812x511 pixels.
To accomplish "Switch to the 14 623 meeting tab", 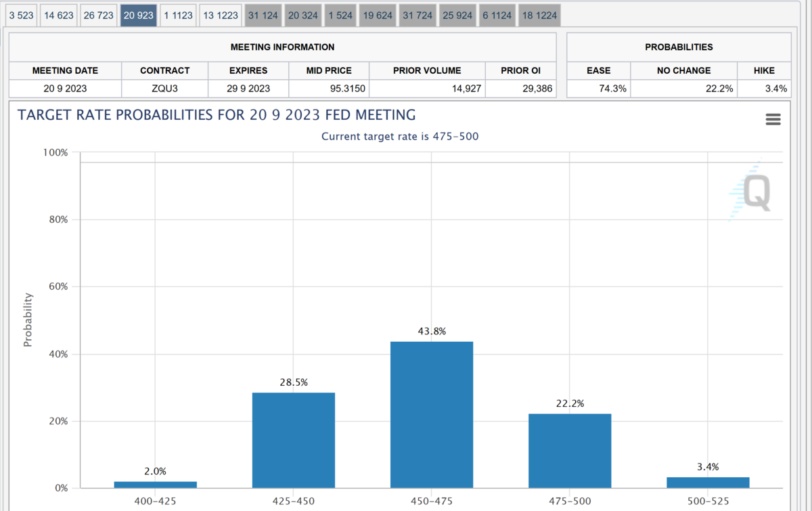I will point(59,15).
